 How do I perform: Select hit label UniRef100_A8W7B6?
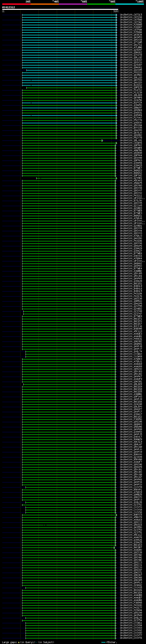131,150
